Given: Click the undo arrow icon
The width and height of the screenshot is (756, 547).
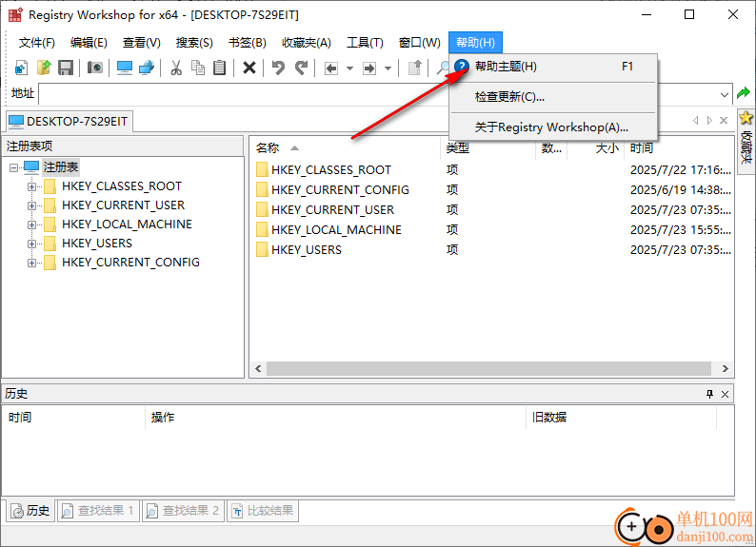Looking at the screenshot, I should [278, 68].
